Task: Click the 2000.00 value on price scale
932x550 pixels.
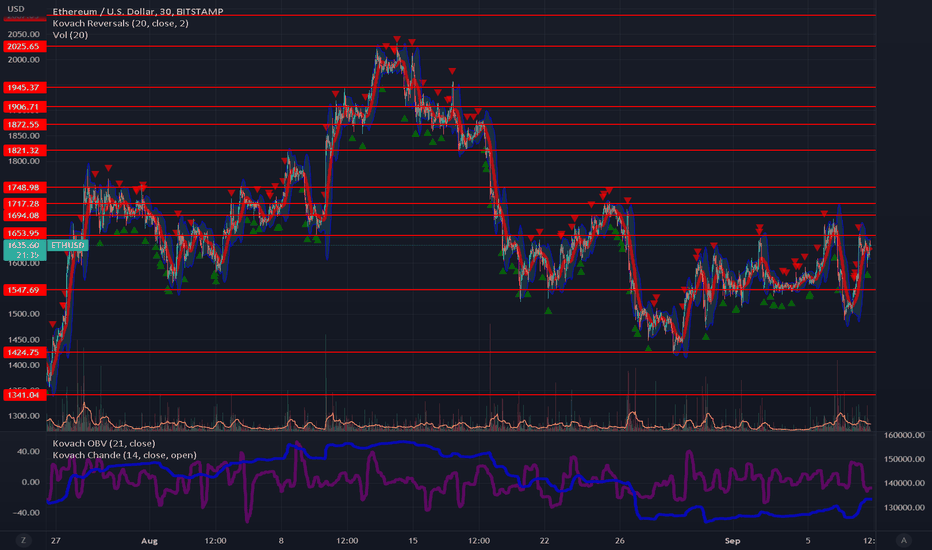Action: [24, 59]
